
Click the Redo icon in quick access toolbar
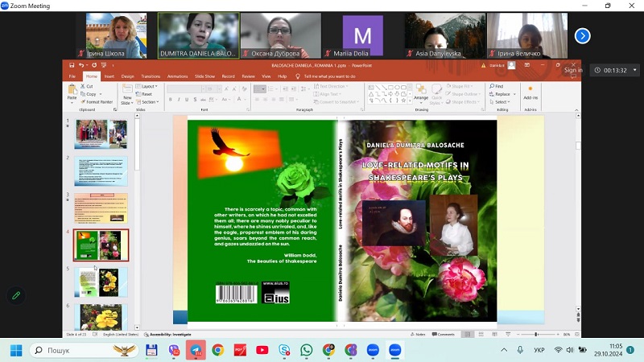(94, 65)
